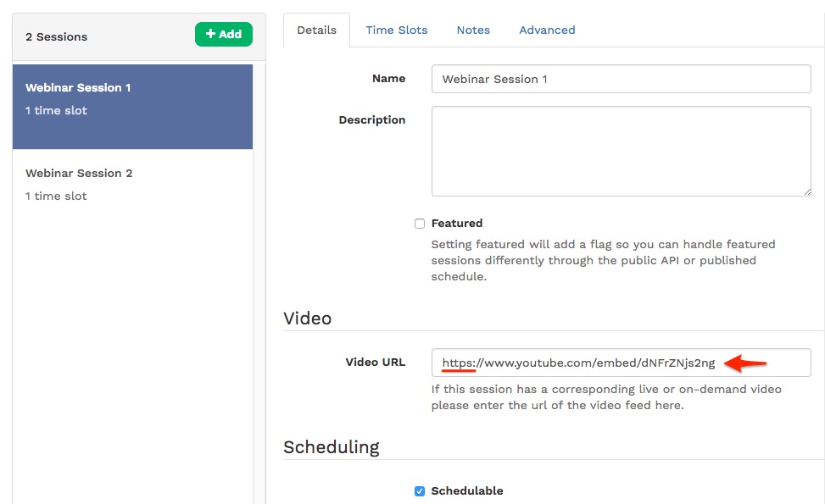Select the Details tab

pos(316,30)
